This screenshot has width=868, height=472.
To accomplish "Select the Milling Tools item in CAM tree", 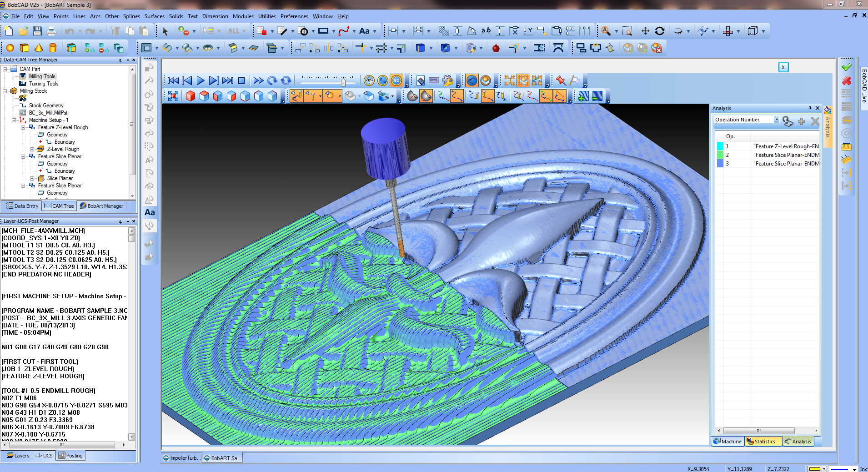I will 42,76.
